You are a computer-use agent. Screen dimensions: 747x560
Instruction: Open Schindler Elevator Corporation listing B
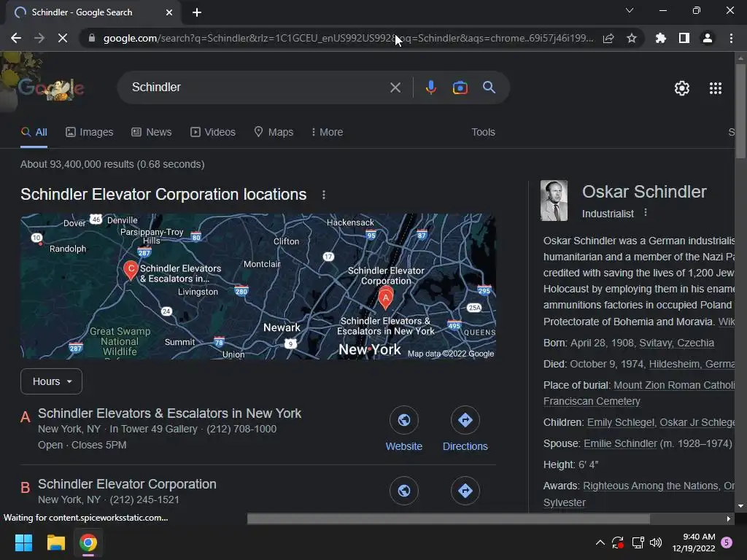(x=127, y=484)
